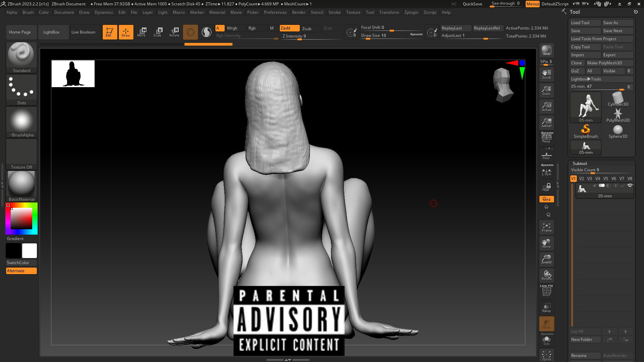Set canvas to Actual size
Image resolution: width=644 pixels, height=362 pixels.
[546, 107]
